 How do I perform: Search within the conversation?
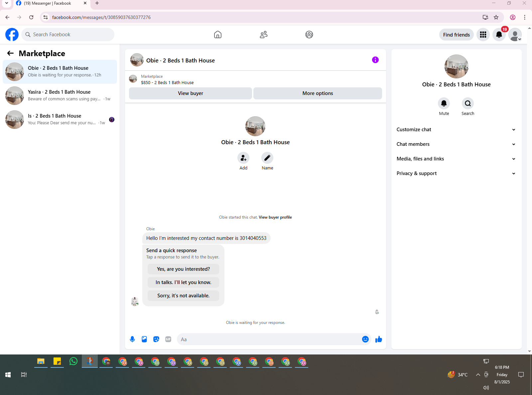point(468,103)
